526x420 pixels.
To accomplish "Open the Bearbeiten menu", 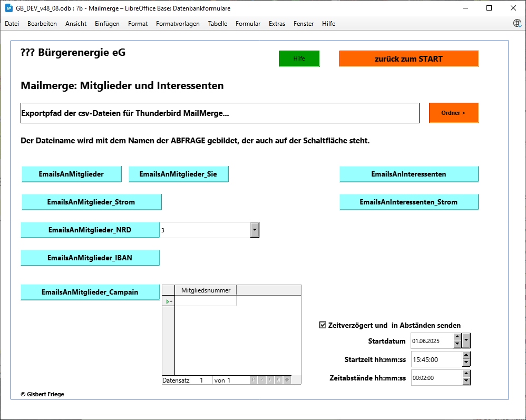I will pos(42,24).
